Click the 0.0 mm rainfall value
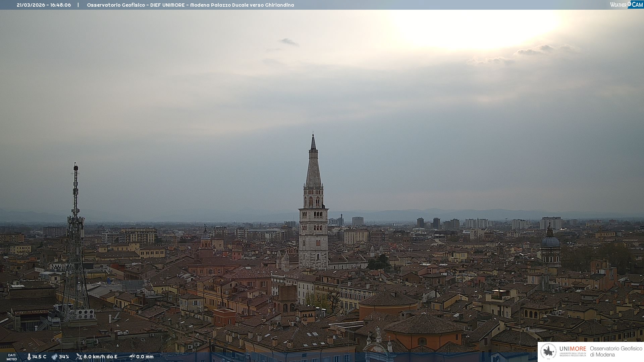 (x=145, y=357)
